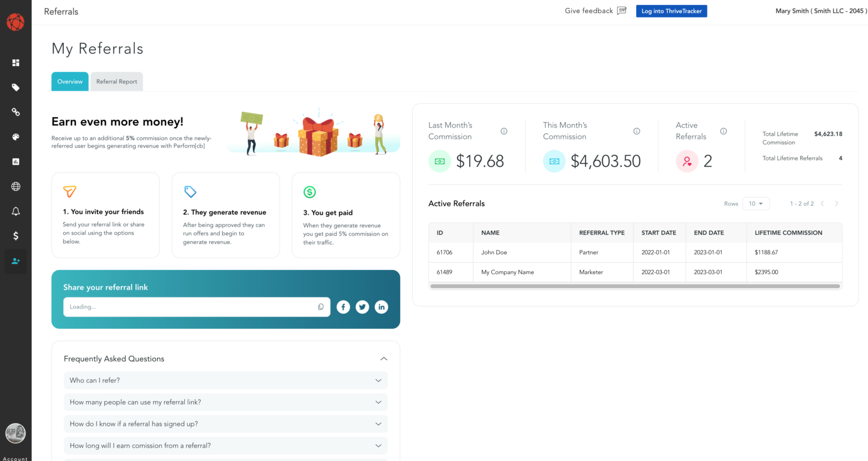The width and height of the screenshot is (868, 461).
Task: Open the Rows per page dropdown
Action: [756, 203]
